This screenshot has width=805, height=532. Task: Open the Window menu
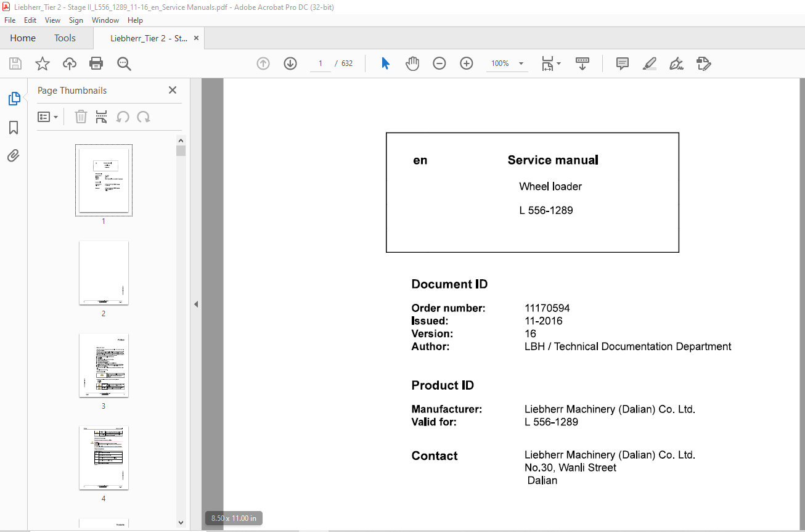coord(105,20)
